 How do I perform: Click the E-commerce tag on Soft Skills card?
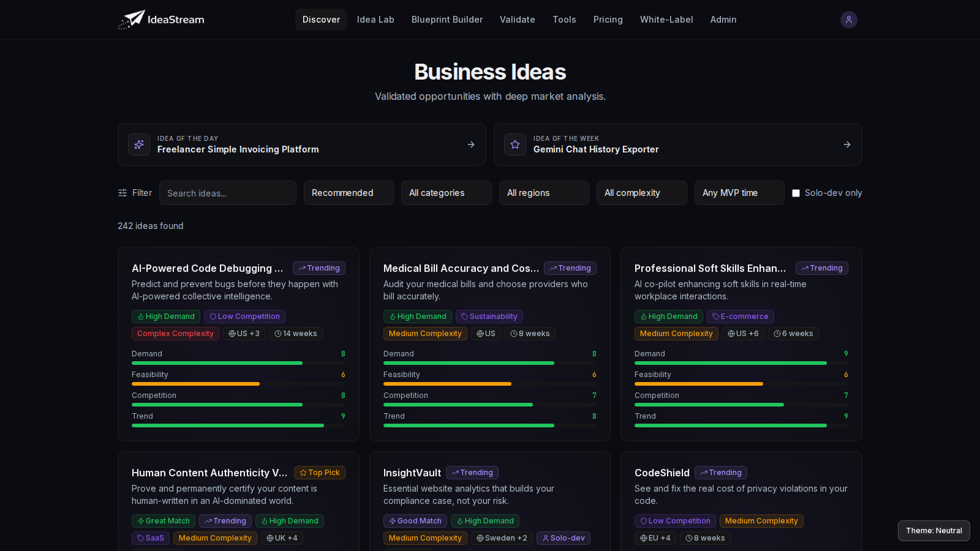[741, 317]
